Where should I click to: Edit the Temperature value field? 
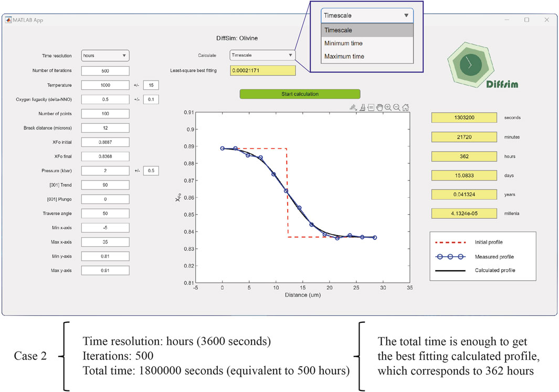click(x=105, y=85)
